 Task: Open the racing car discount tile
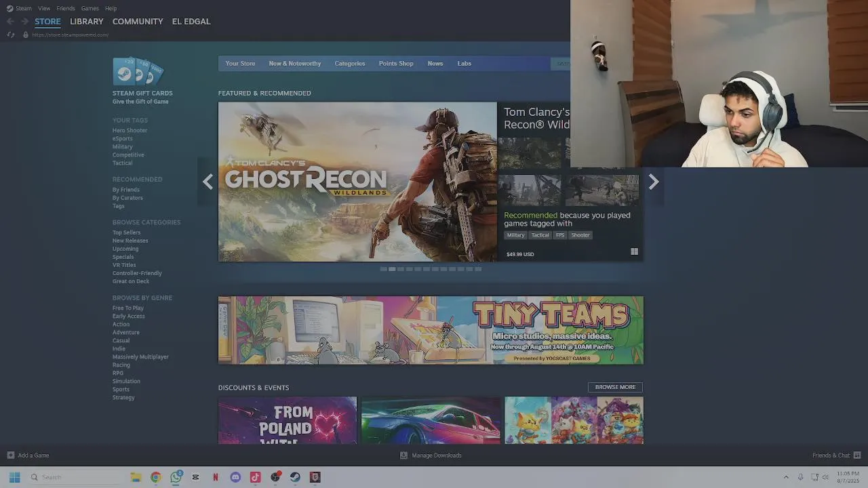[x=431, y=420]
